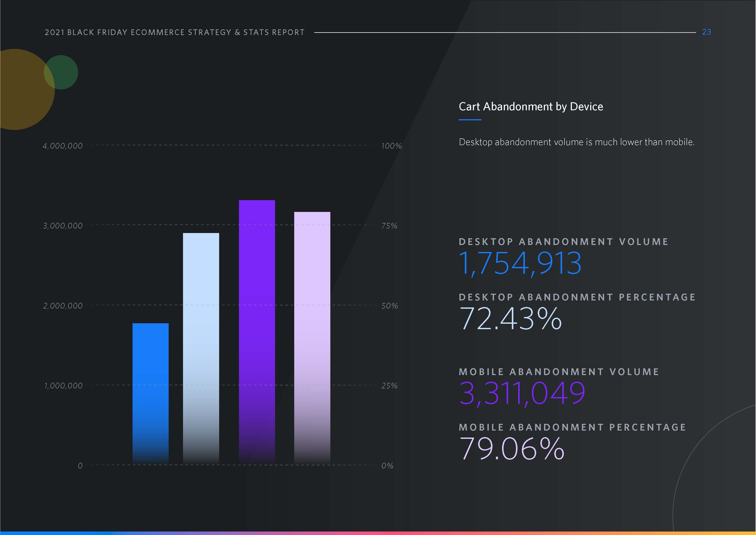Screen dimensions: 756x535
Task: Click the 75% right axis label
Action: 389,226
